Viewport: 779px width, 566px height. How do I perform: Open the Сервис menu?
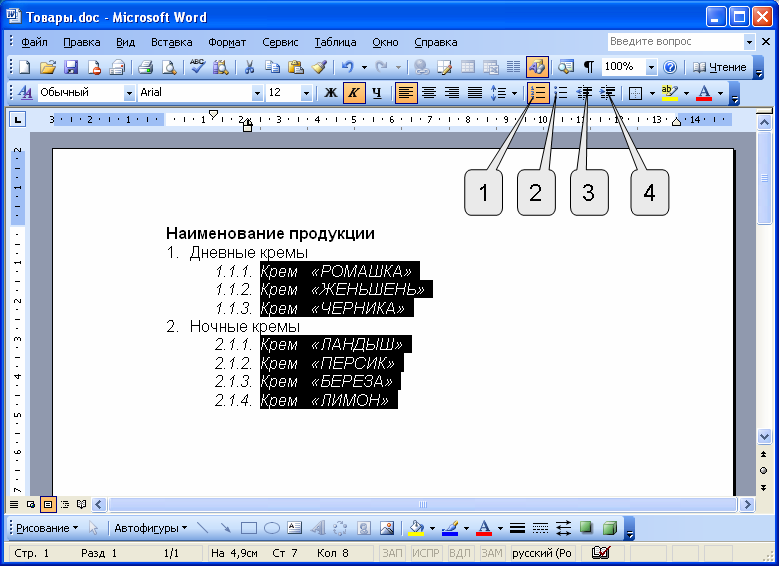point(280,42)
